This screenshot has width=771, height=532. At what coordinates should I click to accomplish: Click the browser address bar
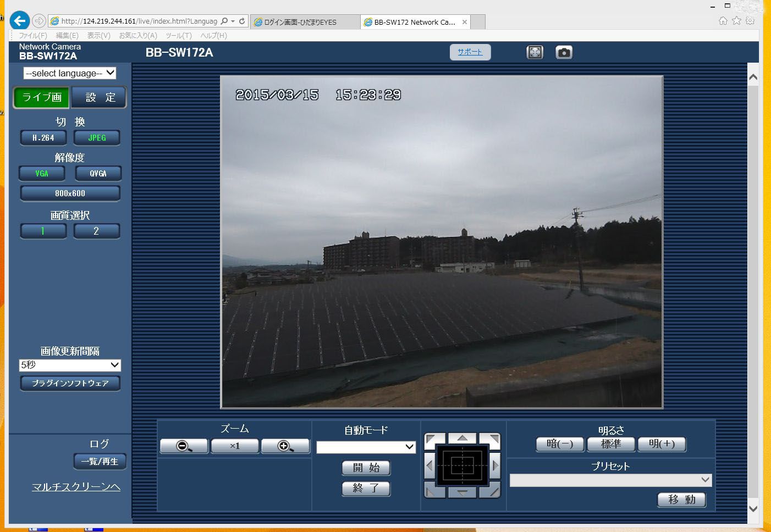coord(140,21)
